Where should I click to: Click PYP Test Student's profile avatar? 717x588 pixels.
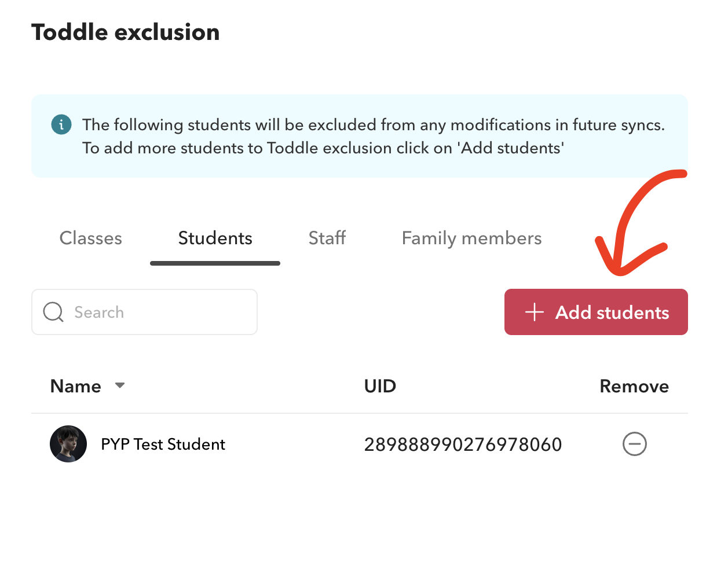(68, 444)
